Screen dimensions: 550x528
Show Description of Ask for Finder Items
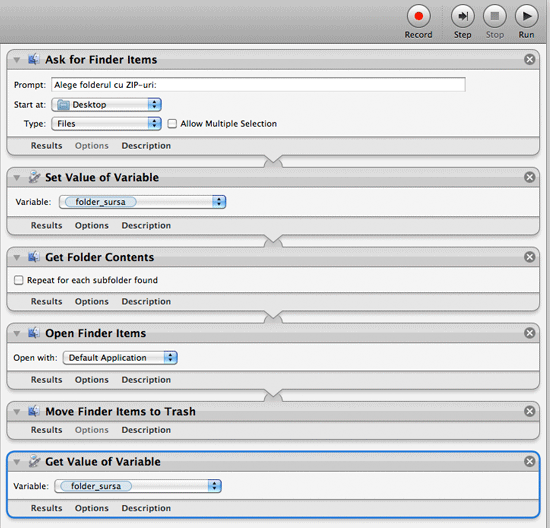[x=146, y=146]
